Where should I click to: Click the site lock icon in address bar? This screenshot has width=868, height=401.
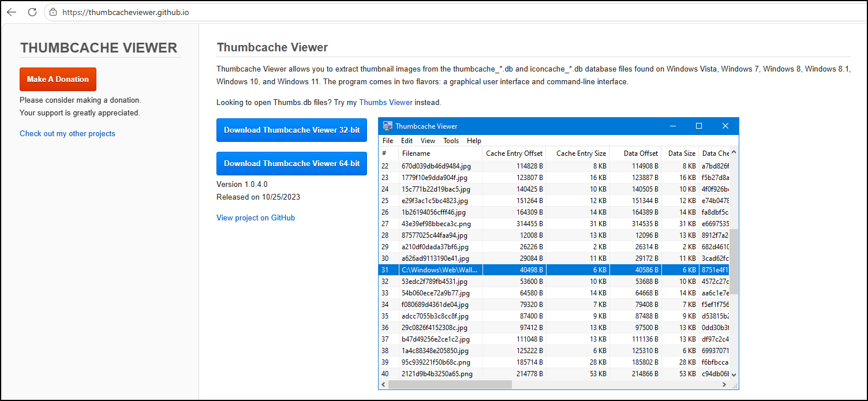[53, 12]
